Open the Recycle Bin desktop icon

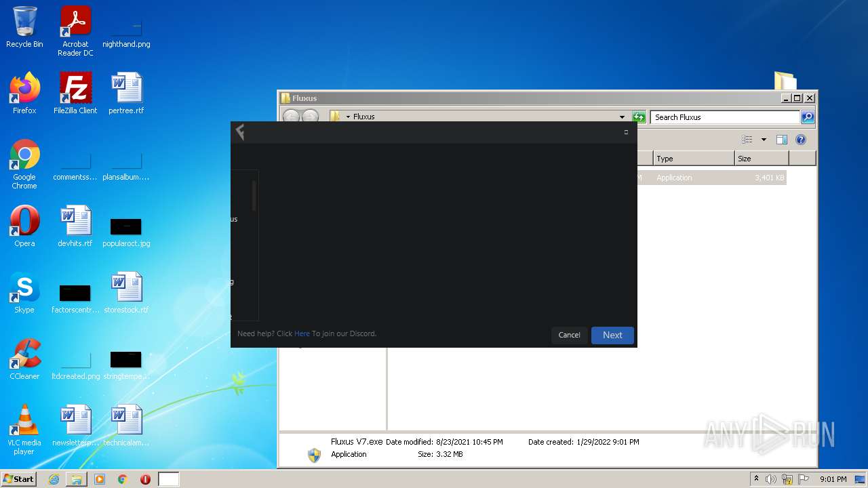(24, 28)
